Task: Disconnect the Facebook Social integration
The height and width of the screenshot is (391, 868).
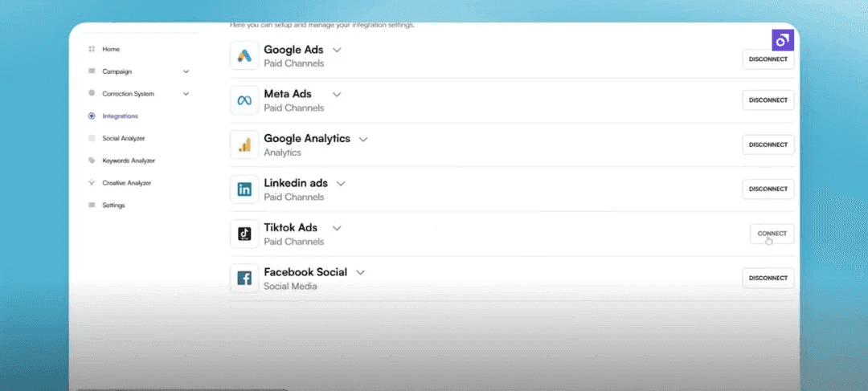Action: [768, 278]
